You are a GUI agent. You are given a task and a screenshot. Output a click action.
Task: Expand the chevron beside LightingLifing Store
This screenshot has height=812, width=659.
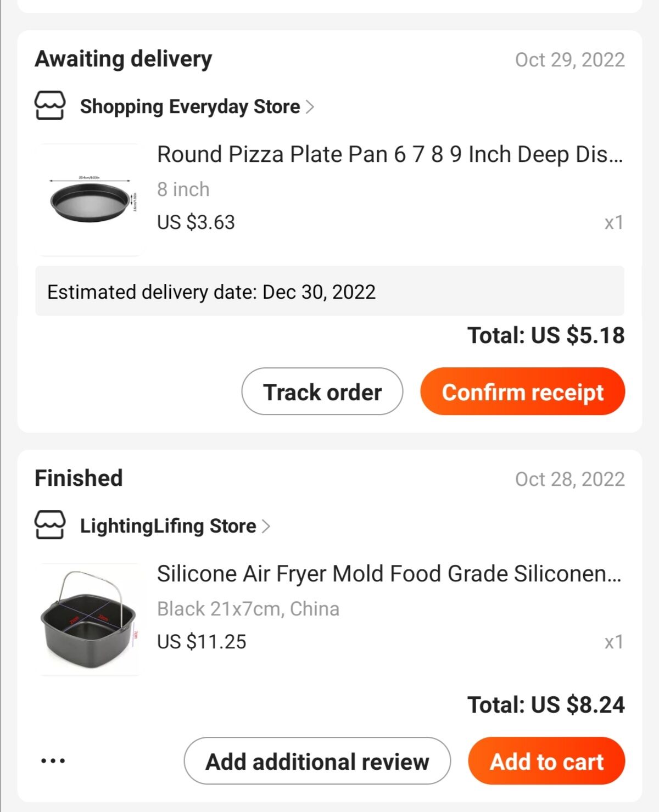[x=266, y=526]
